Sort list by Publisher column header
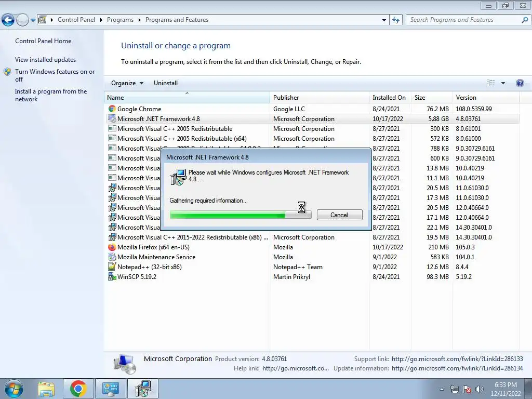 pos(320,97)
